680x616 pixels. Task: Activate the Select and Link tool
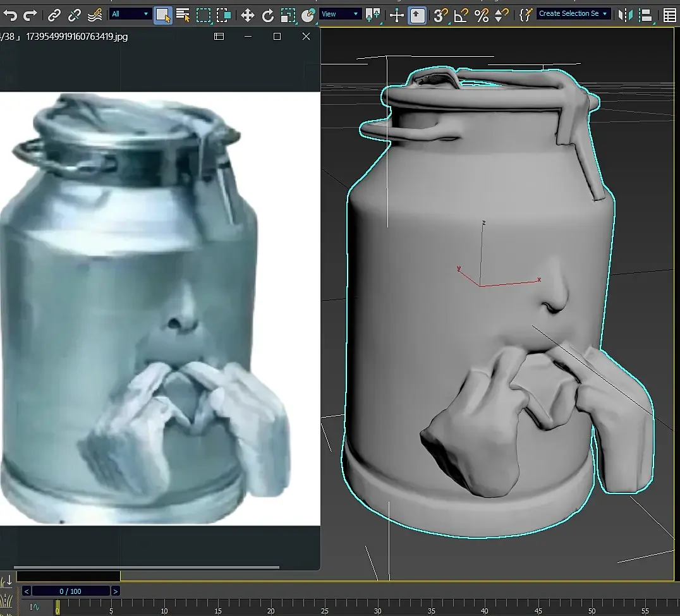coord(55,15)
